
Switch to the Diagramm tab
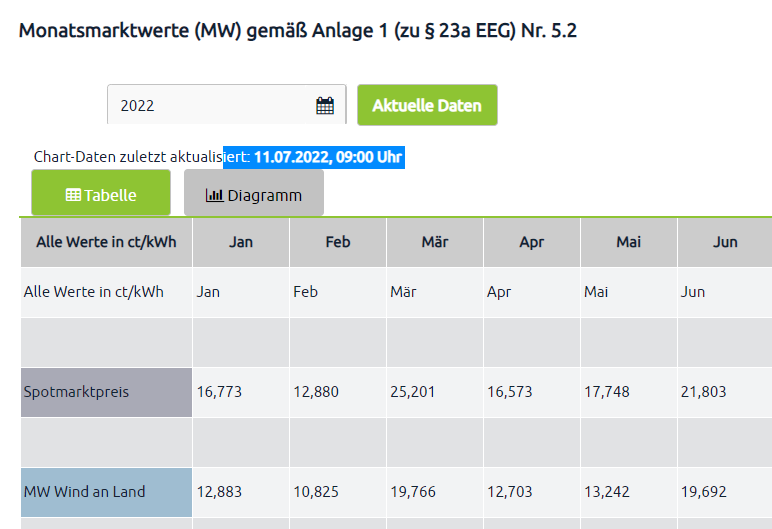(x=254, y=193)
